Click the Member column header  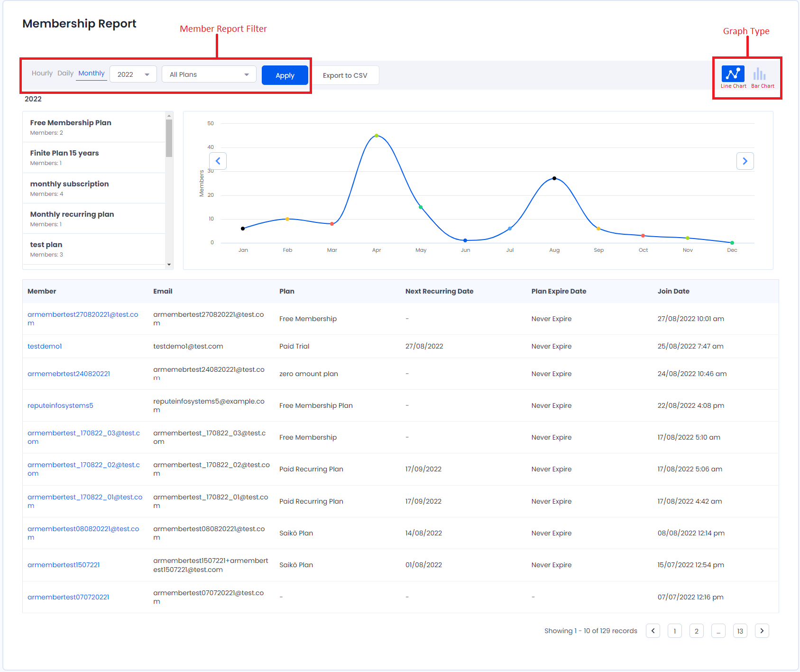click(x=42, y=291)
